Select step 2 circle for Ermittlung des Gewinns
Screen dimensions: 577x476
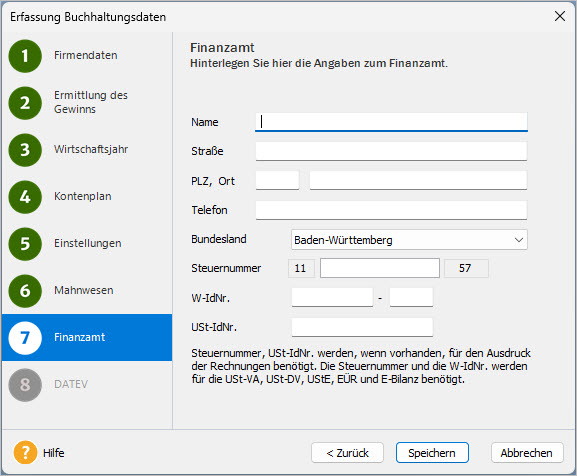point(25,103)
